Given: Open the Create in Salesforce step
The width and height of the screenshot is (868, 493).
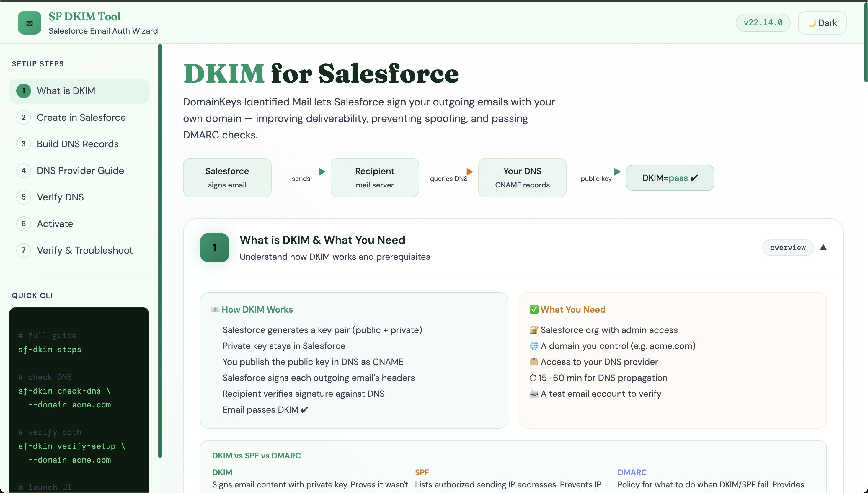Looking at the screenshot, I should pyautogui.click(x=81, y=117).
